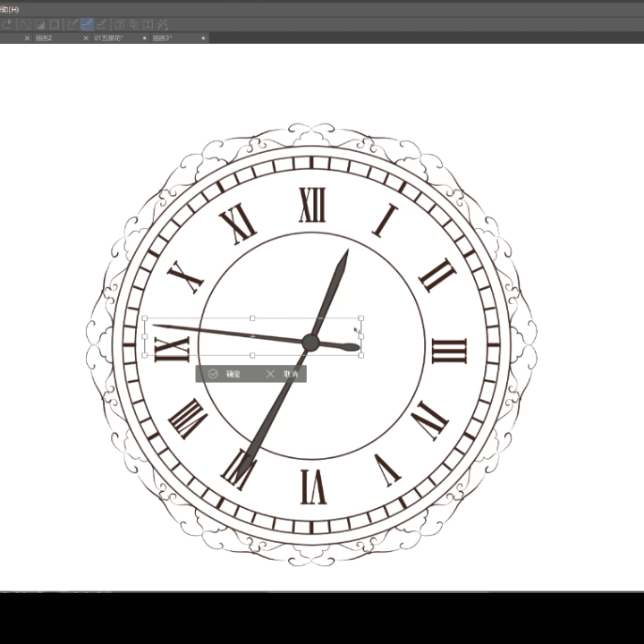The height and width of the screenshot is (644, 644).
Task: Disable the highlighted Snap to Special Ruler
Action: coord(87,24)
